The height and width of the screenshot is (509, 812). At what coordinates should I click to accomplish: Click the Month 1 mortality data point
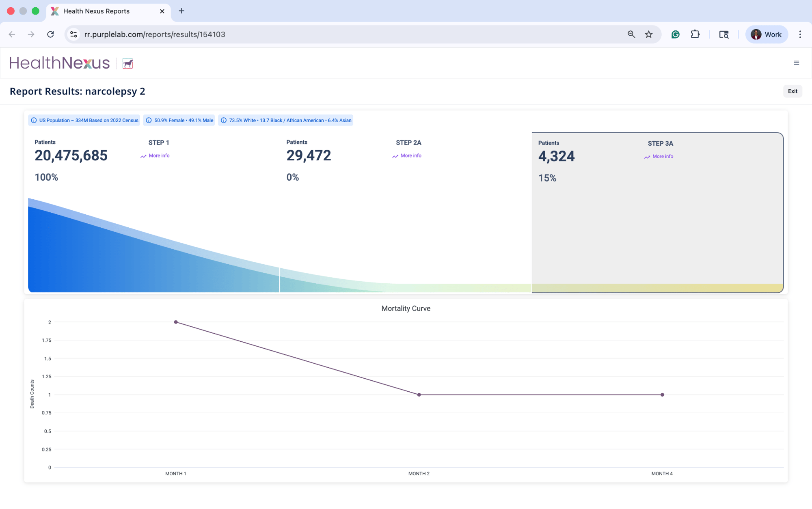176,322
